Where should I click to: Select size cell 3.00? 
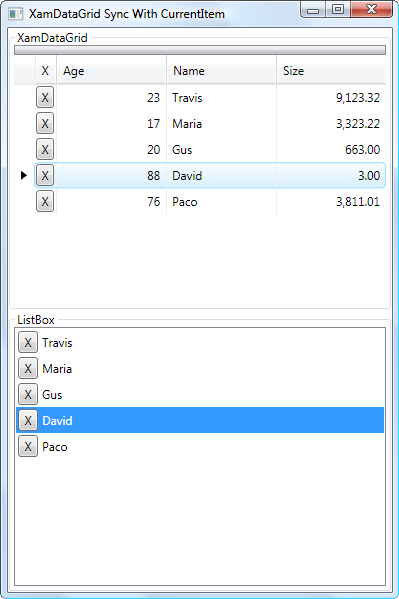point(331,175)
